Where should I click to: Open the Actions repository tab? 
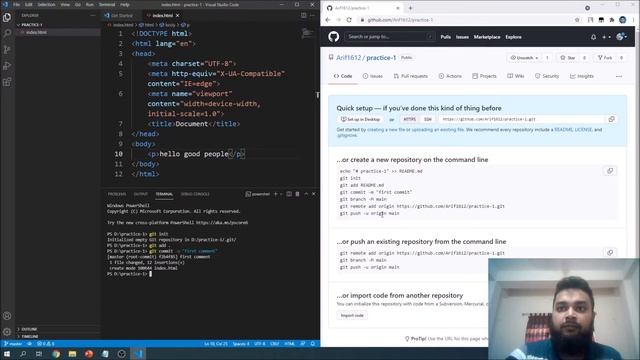450,76
